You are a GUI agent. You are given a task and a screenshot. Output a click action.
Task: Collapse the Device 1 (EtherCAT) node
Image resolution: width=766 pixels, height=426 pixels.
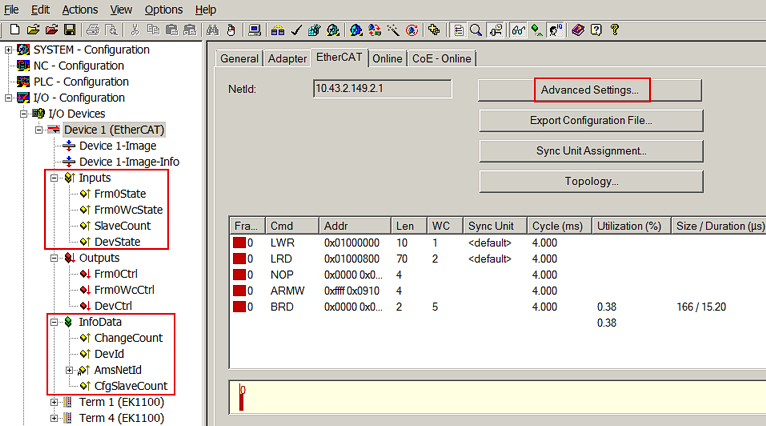pos(39,130)
